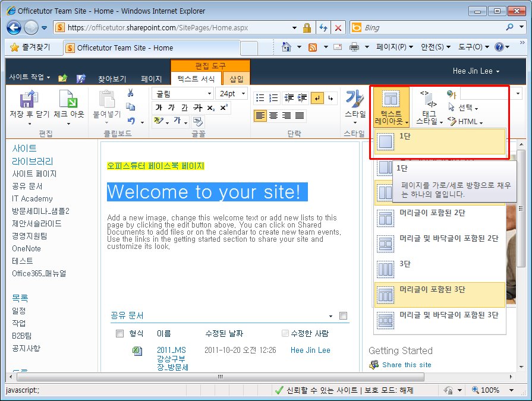This screenshot has width=532, height=401.
Task: Toggle strikethrough formatting
Action: tap(198, 108)
